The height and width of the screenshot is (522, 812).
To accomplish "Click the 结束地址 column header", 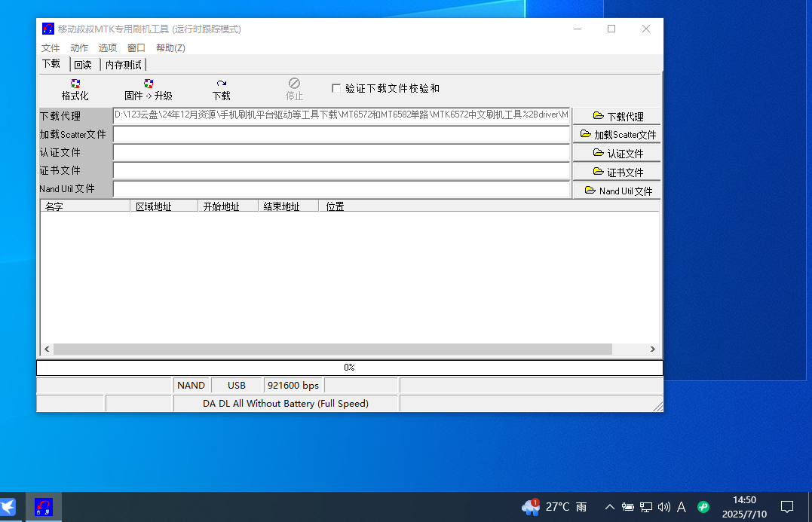I will pyautogui.click(x=288, y=206).
